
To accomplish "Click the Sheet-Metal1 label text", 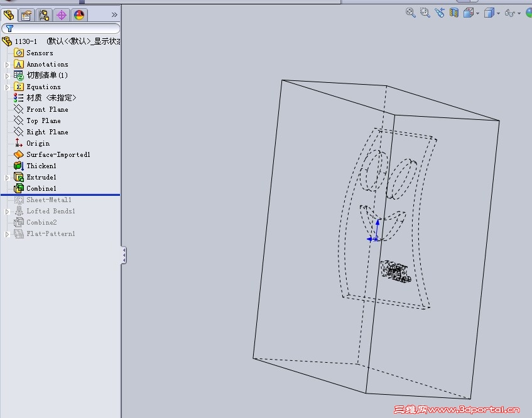I will (x=49, y=200).
